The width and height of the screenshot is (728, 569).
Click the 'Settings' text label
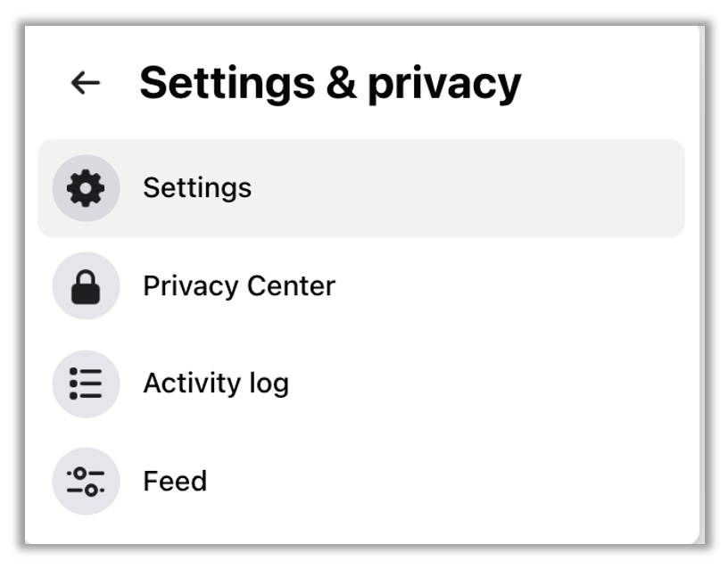tap(197, 188)
